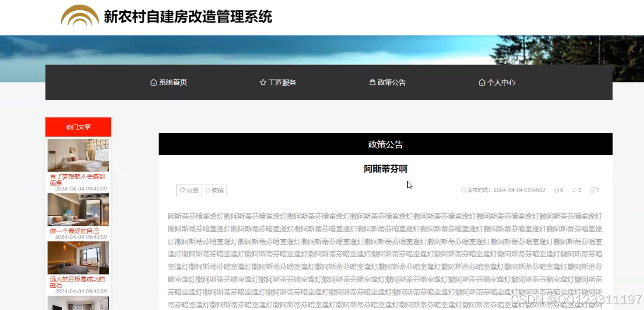Screen dimensions: 644x310
Task: Click the golden arch site logo
Action: pos(80,16)
